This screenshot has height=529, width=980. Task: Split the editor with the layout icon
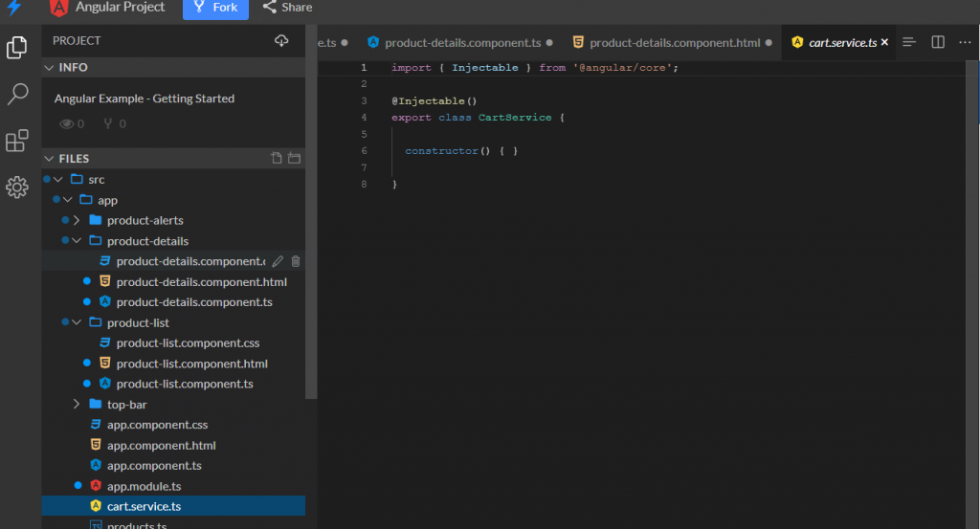click(x=938, y=42)
